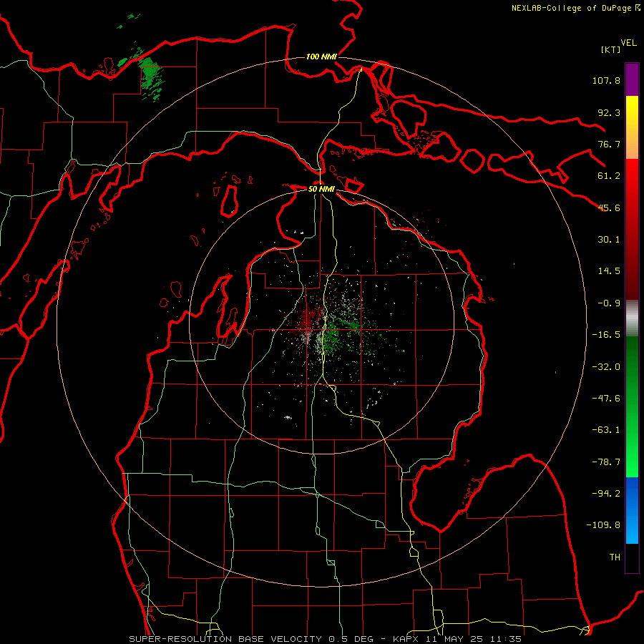Select the -32.0 scale value

tap(606, 367)
